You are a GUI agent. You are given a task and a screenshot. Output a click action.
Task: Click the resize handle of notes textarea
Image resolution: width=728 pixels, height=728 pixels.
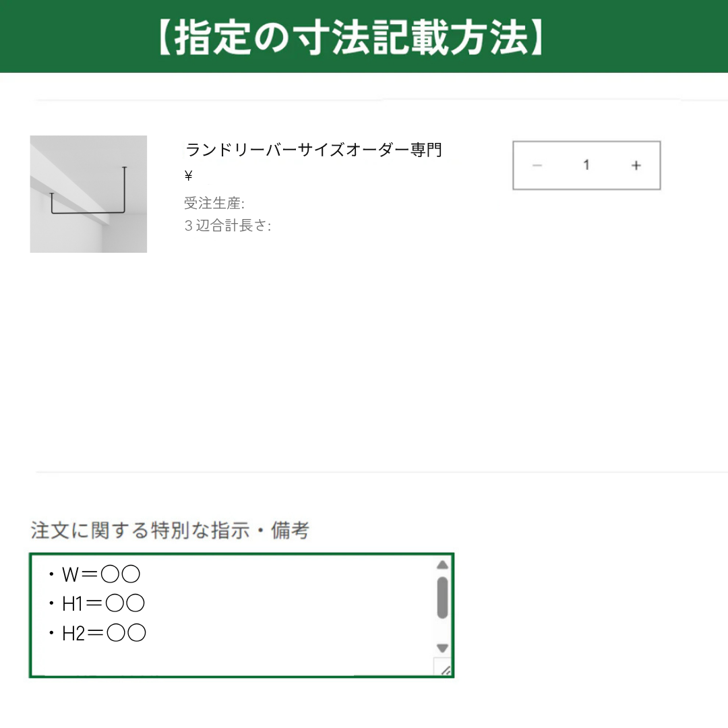coord(445,669)
